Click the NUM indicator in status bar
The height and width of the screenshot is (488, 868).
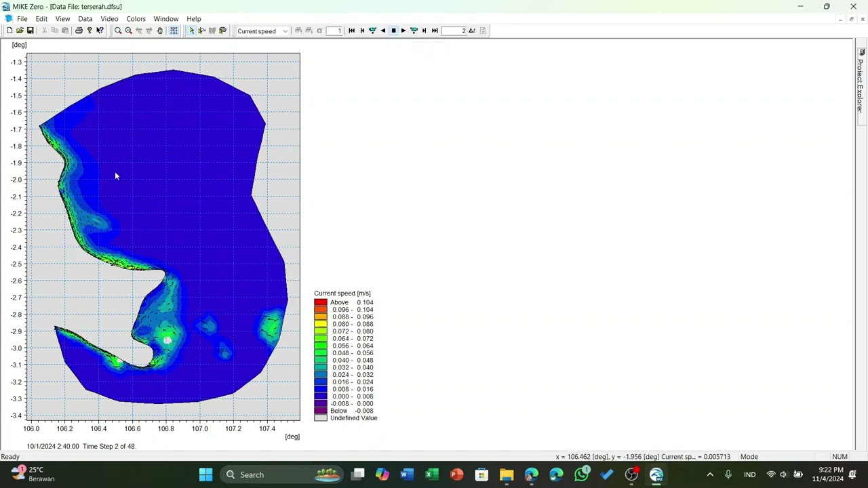click(840, 457)
